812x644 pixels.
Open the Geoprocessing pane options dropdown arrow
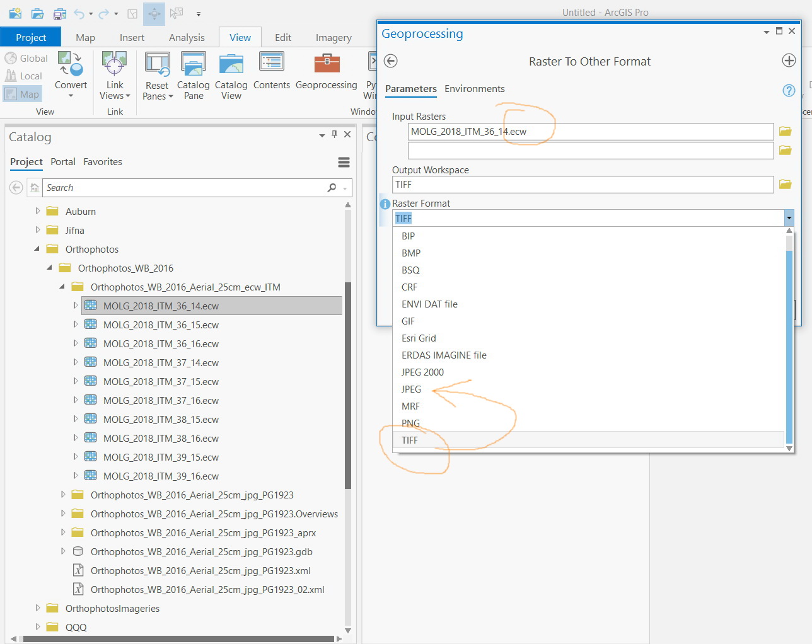pyautogui.click(x=767, y=32)
